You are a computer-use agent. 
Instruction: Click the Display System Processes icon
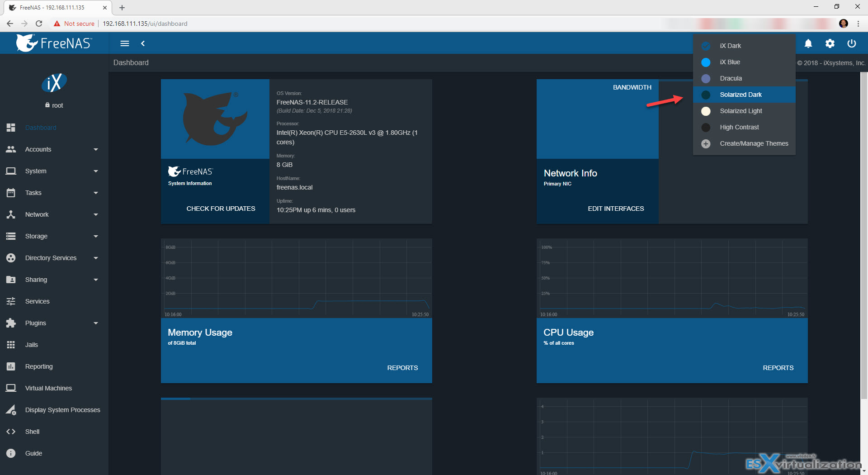click(x=11, y=410)
